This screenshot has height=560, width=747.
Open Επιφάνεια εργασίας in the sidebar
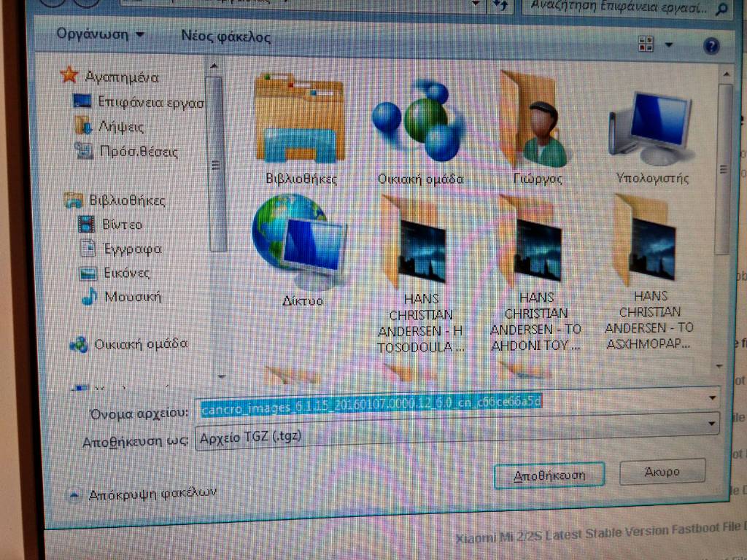(x=139, y=101)
